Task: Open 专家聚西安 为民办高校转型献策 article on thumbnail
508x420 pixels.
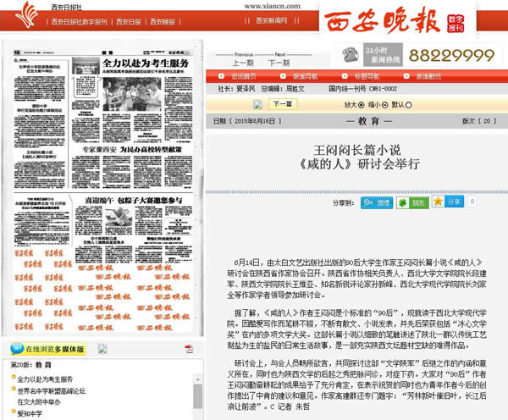Action: 132,149
